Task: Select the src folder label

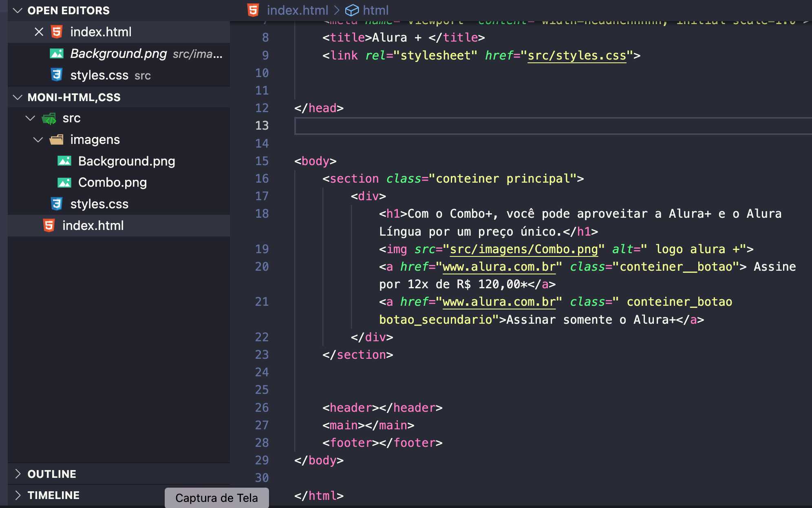Action: [71, 118]
